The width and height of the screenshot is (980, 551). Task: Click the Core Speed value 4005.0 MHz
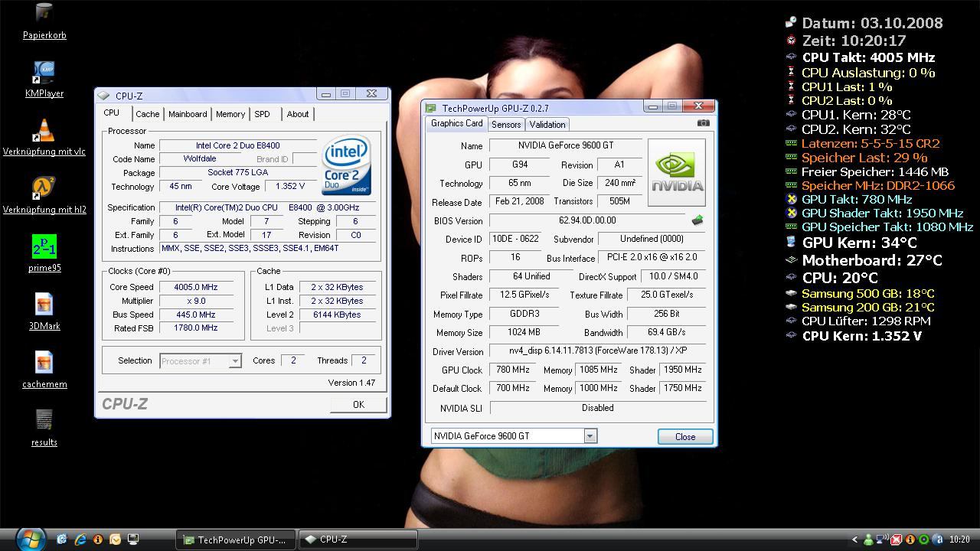coord(196,287)
